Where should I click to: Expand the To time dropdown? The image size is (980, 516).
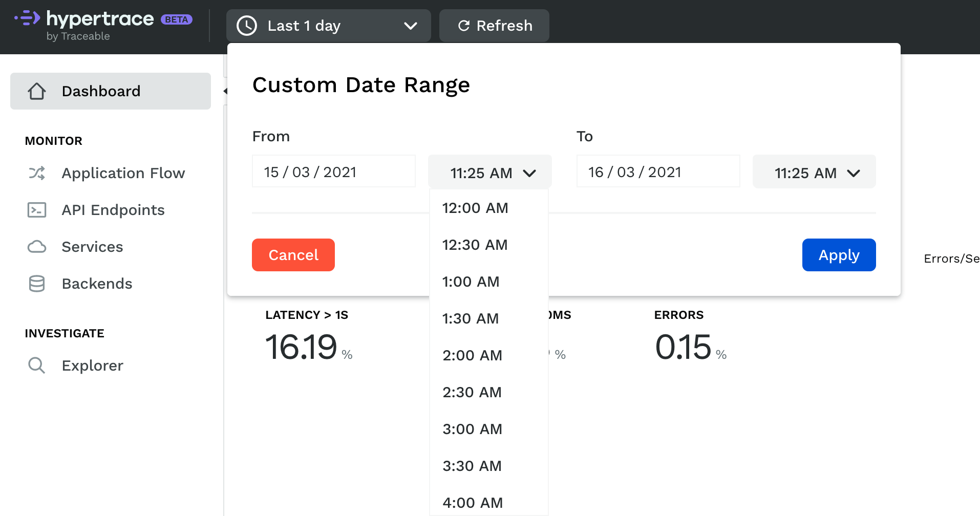[814, 173]
